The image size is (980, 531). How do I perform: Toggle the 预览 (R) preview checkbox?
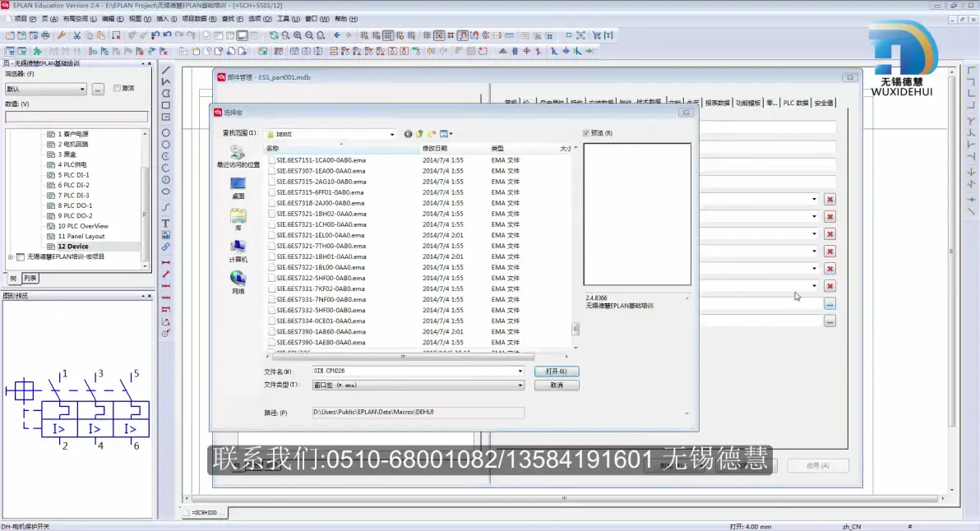pos(586,133)
